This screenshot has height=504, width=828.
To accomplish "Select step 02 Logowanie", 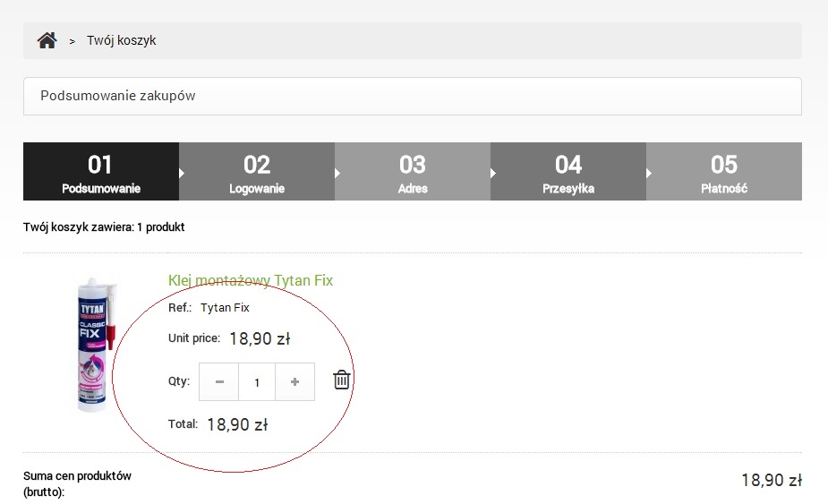I will [x=257, y=171].
